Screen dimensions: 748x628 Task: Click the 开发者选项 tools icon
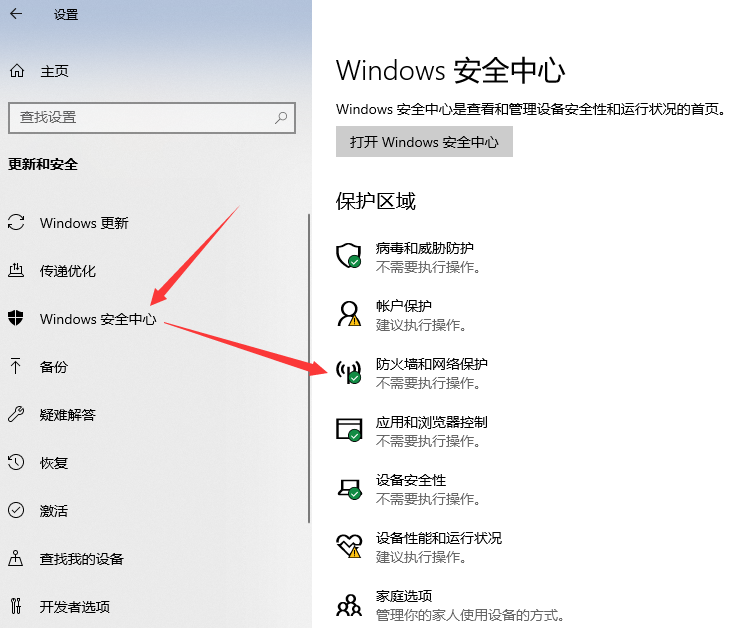(16, 606)
